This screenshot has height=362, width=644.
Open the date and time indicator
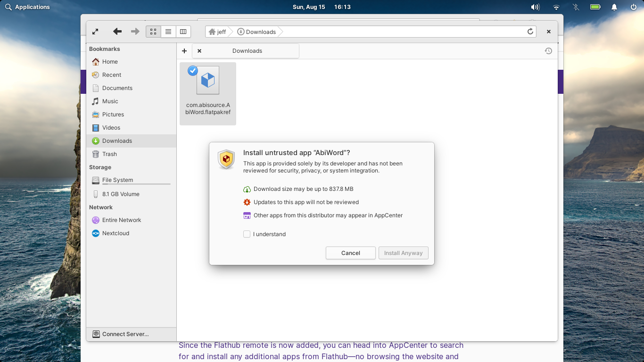click(322, 7)
